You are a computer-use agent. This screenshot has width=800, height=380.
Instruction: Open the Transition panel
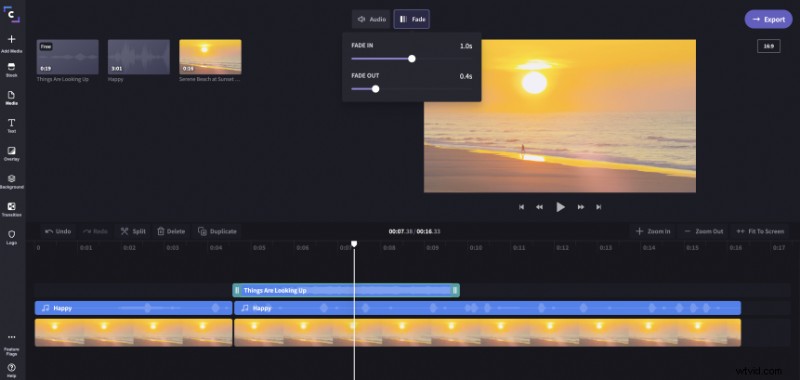click(12, 210)
